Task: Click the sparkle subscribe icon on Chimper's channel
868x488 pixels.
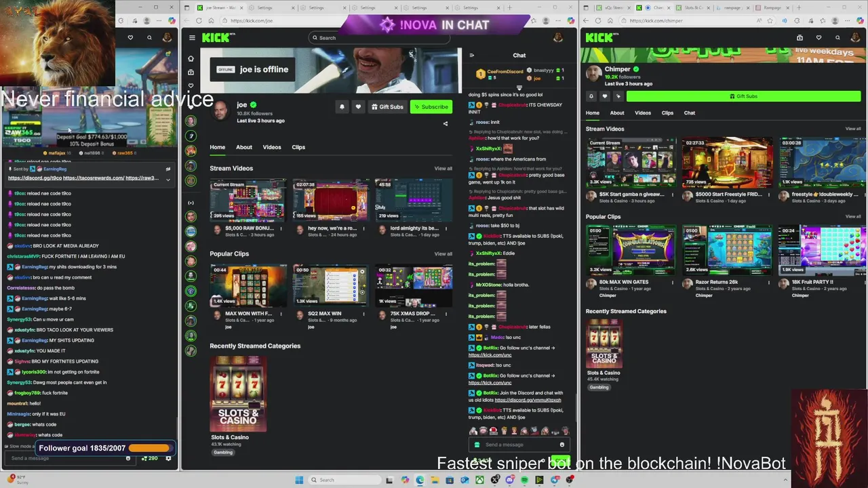Action: point(618,96)
